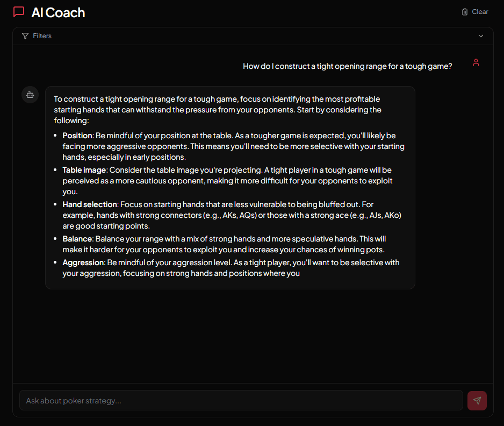The height and width of the screenshot is (426, 504).
Task: Select the red user avatar icon
Action: click(476, 62)
